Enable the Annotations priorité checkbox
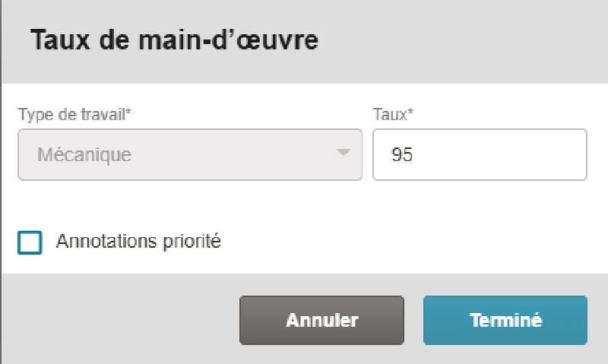608x364 pixels. 30,243
